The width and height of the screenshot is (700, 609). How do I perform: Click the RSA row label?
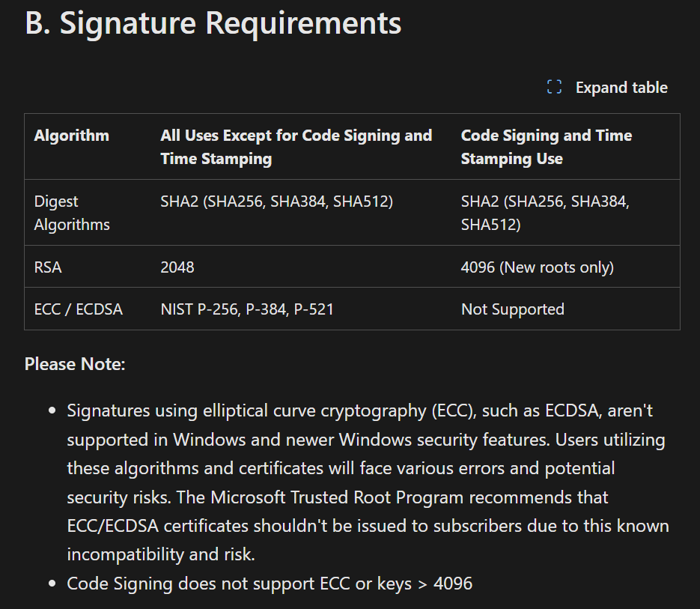click(48, 267)
